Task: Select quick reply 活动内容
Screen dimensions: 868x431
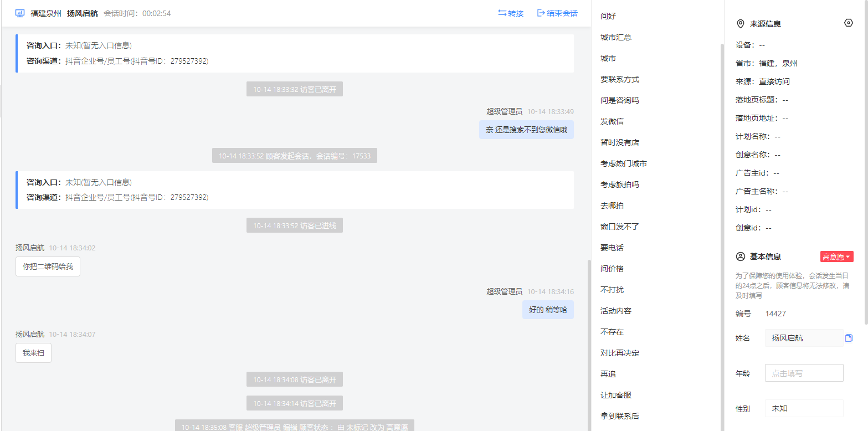Action: [x=616, y=311]
